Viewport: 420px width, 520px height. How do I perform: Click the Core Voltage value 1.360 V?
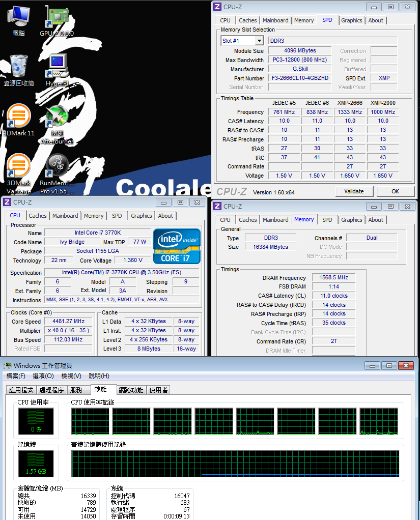coord(133,261)
